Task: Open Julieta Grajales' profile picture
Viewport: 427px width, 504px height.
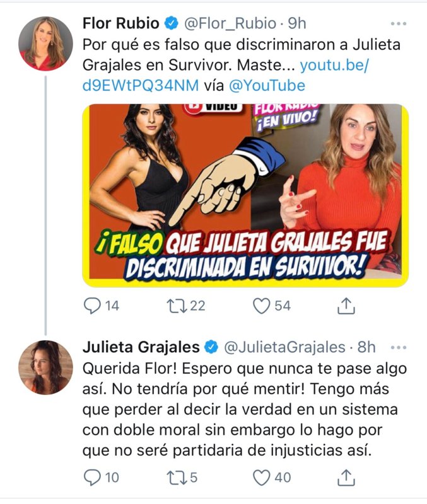Action: point(45,367)
